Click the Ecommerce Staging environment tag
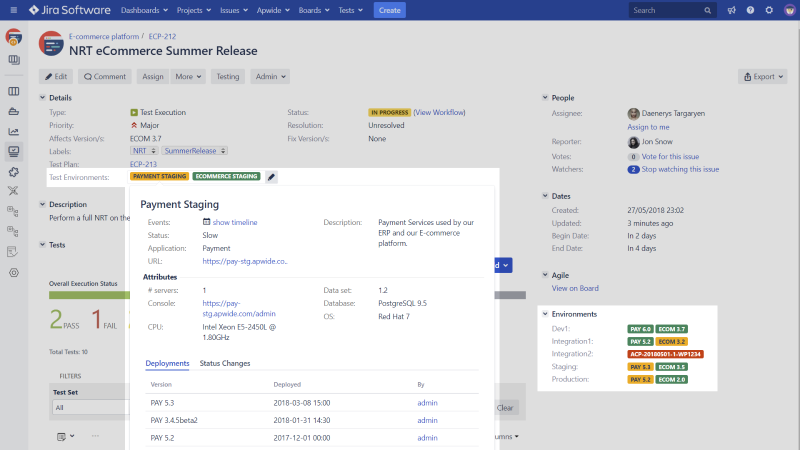The width and height of the screenshot is (800, 450). (227, 177)
